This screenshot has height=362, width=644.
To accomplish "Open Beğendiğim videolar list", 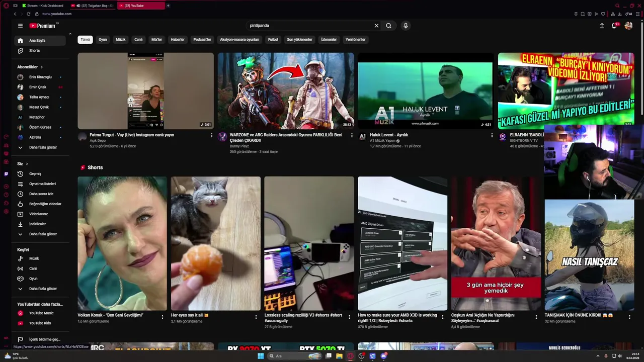I will [40, 204].
